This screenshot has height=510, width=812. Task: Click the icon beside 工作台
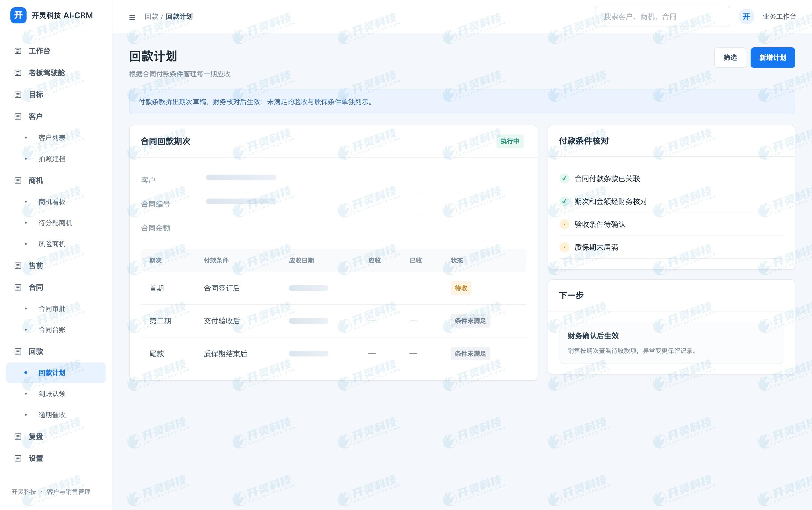click(x=18, y=51)
